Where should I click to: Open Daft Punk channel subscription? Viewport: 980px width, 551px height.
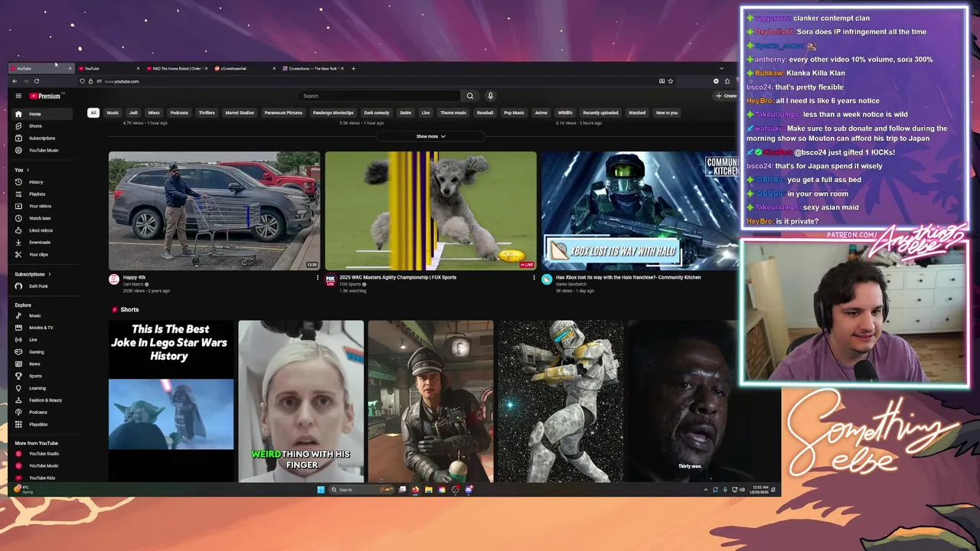(43, 286)
